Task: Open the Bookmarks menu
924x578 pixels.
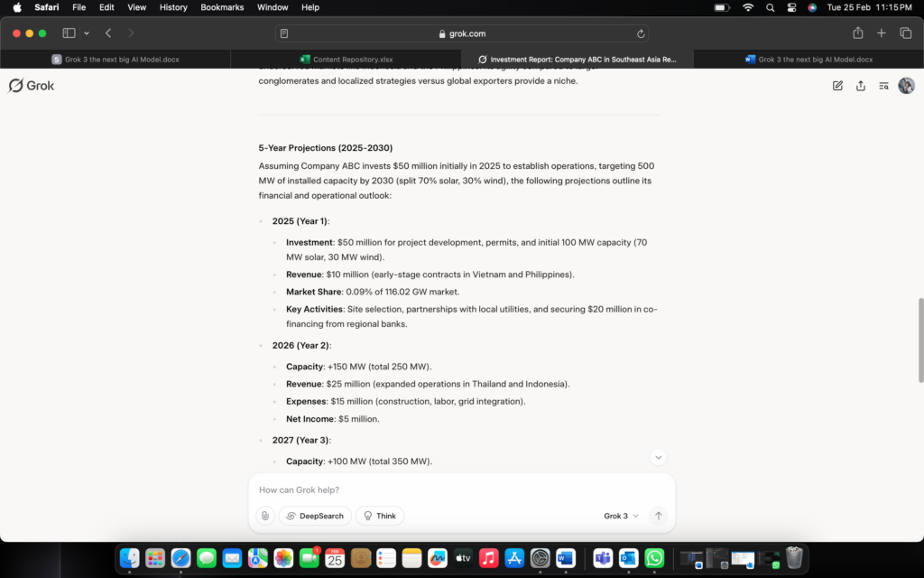Action: coord(222,7)
